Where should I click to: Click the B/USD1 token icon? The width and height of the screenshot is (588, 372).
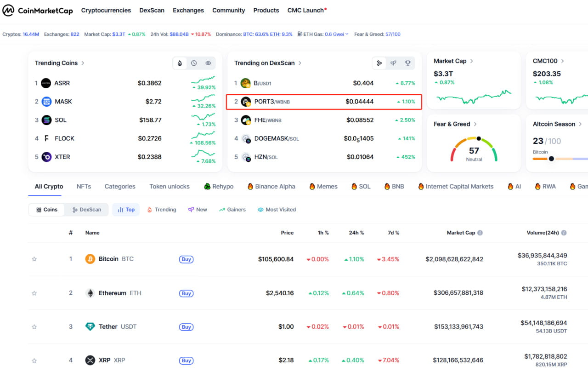[246, 83]
